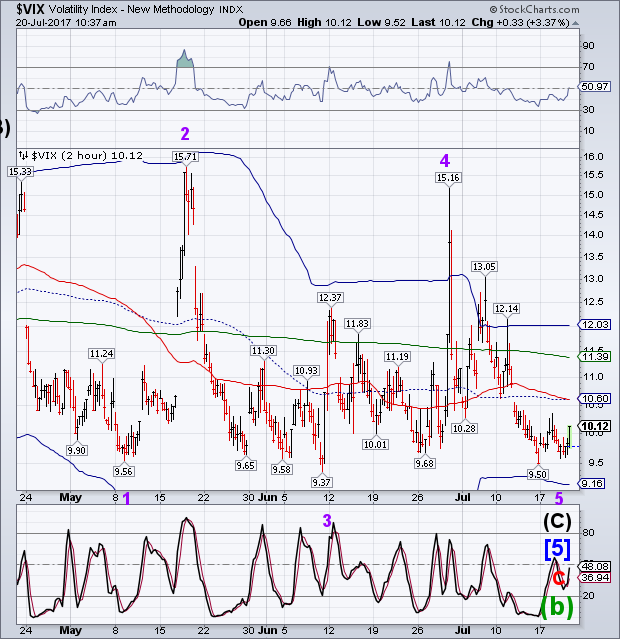Click the 13.05 high price label
This screenshot has width=620, height=639.
tap(484, 267)
